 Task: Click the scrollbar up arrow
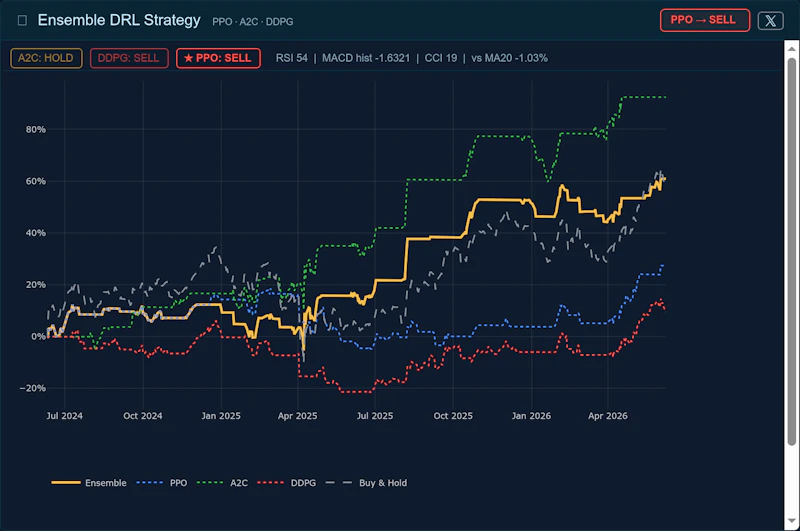791,49
